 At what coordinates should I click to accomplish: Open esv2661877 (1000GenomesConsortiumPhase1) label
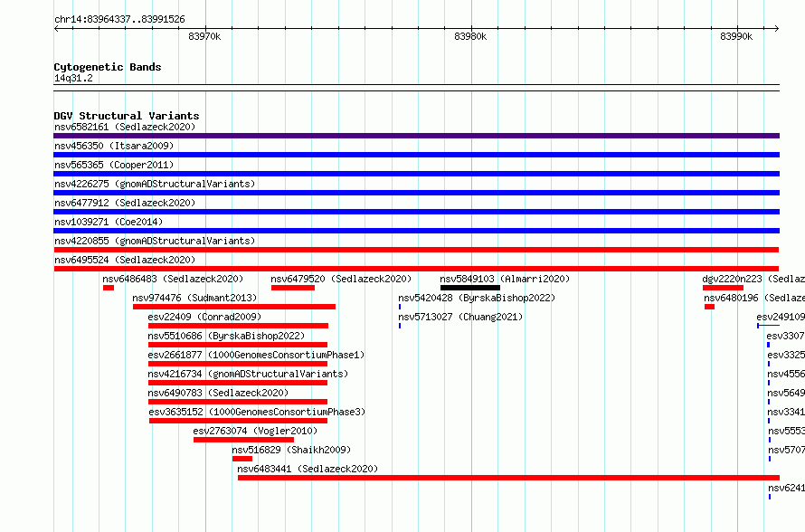pyautogui.click(x=256, y=355)
